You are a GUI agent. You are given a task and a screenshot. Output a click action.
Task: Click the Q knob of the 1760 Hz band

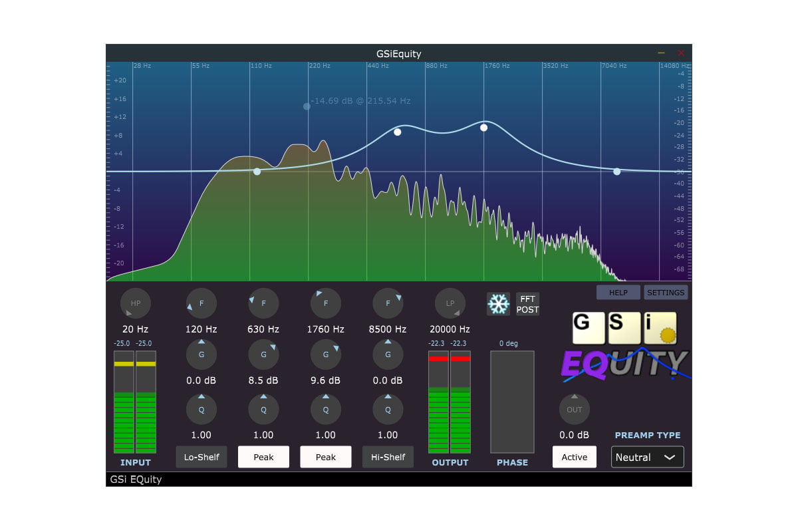(326, 410)
